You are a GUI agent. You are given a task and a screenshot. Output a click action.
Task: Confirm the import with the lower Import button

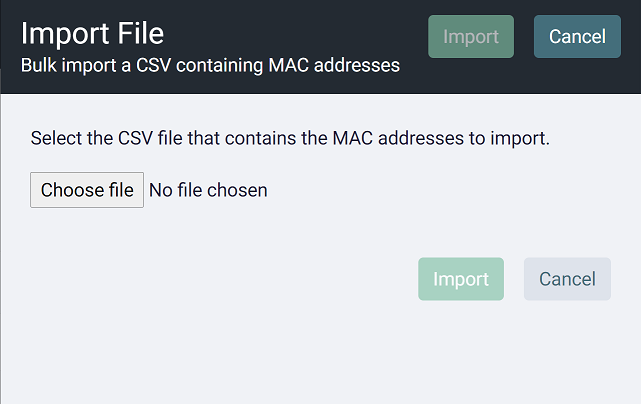tap(461, 279)
